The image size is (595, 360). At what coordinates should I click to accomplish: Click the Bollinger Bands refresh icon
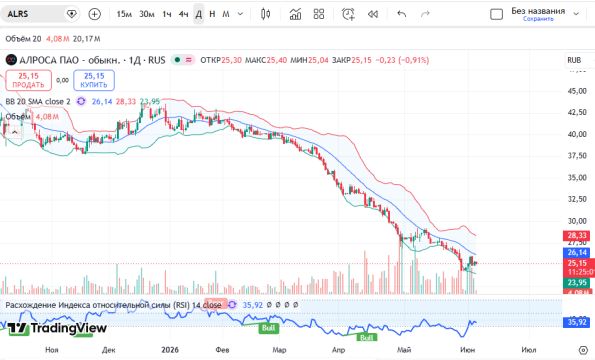click(x=81, y=101)
